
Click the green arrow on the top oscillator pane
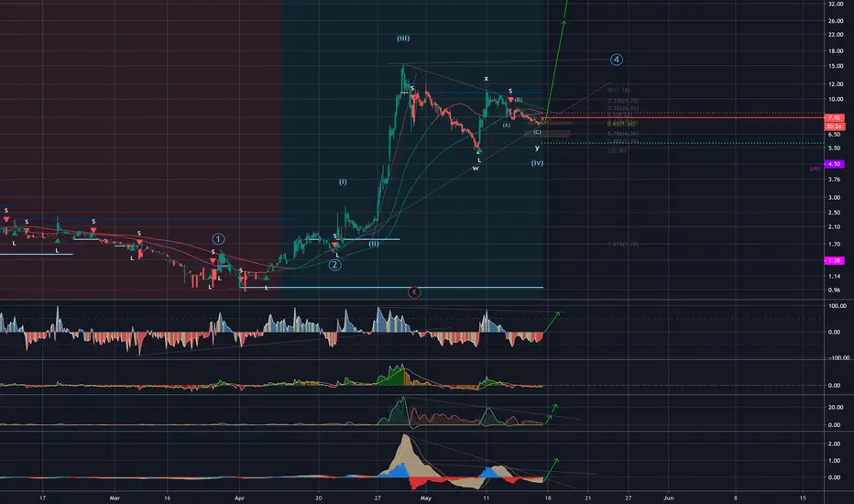[552, 322]
